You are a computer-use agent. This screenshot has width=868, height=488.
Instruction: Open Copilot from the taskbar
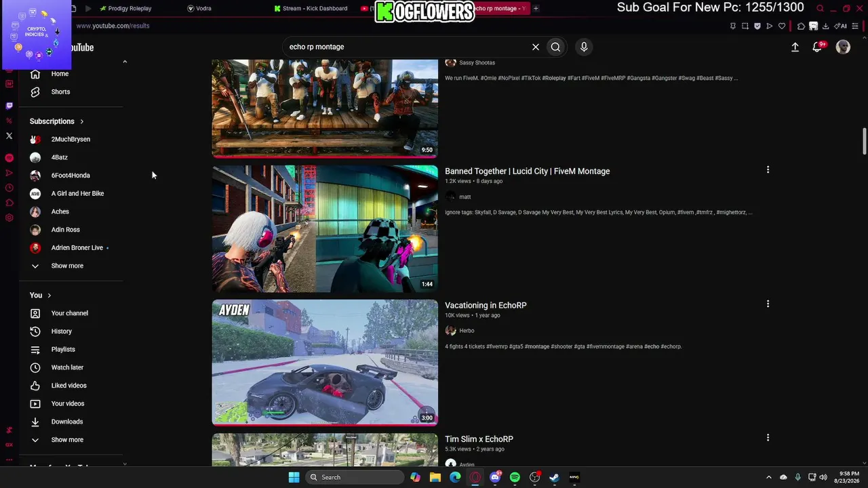click(x=415, y=477)
